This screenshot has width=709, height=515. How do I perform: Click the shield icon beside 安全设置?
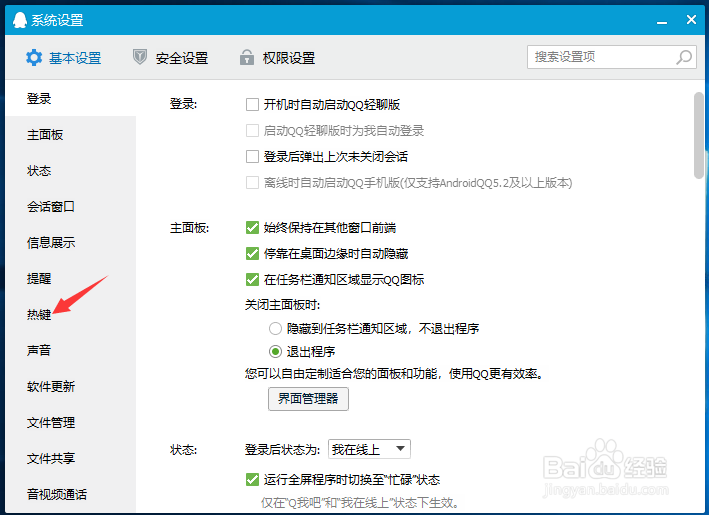pyautogui.click(x=140, y=57)
